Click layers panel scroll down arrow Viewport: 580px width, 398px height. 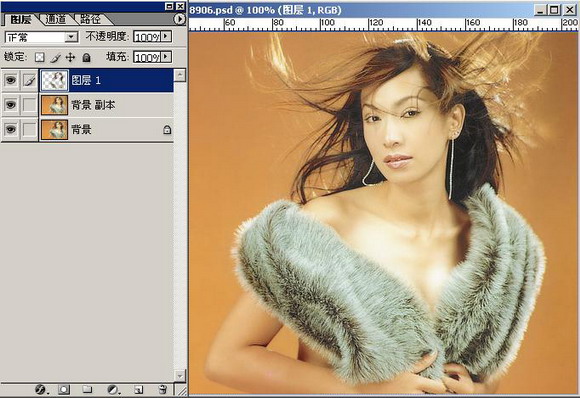coord(180,375)
